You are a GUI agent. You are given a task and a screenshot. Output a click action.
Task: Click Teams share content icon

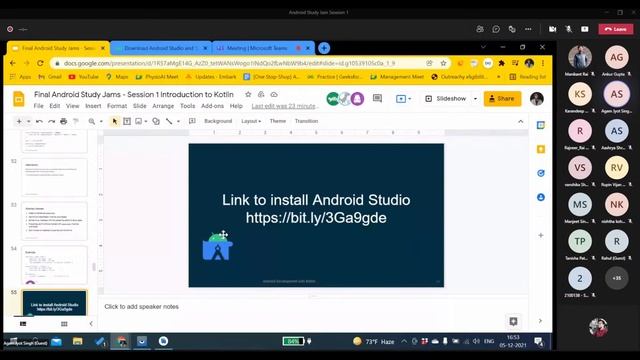[584, 29]
